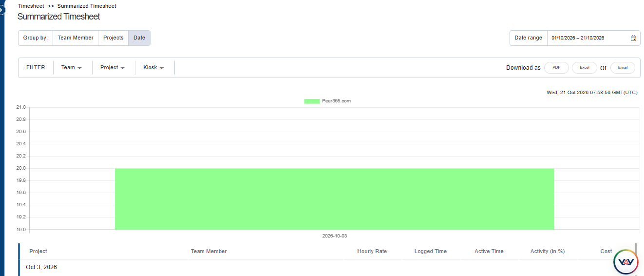Click the Peer365.com legend label
Image resolution: width=644 pixels, height=276 pixels.
click(x=336, y=101)
